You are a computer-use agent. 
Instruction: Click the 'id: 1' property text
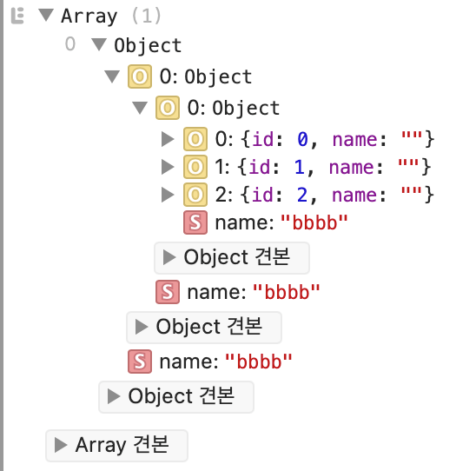point(277,168)
